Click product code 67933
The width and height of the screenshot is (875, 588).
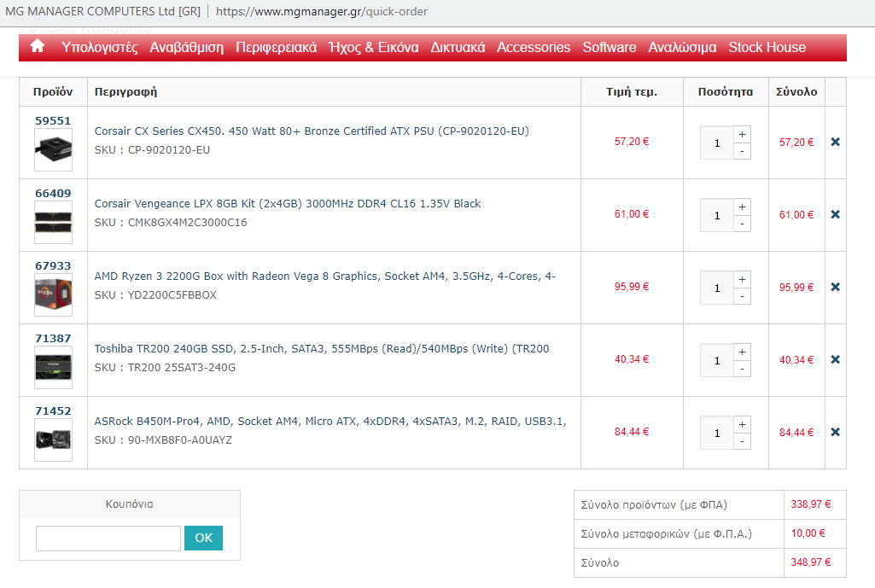[x=53, y=265]
